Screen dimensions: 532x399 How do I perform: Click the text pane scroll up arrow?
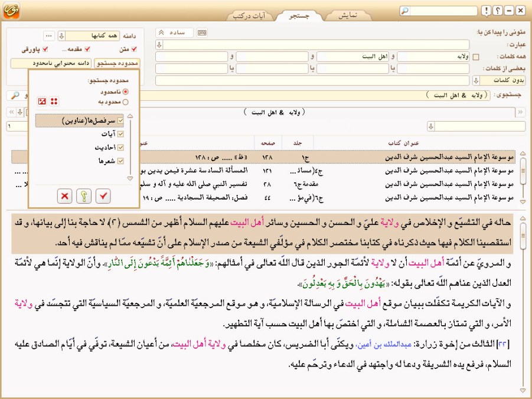[x=523, y=218]
